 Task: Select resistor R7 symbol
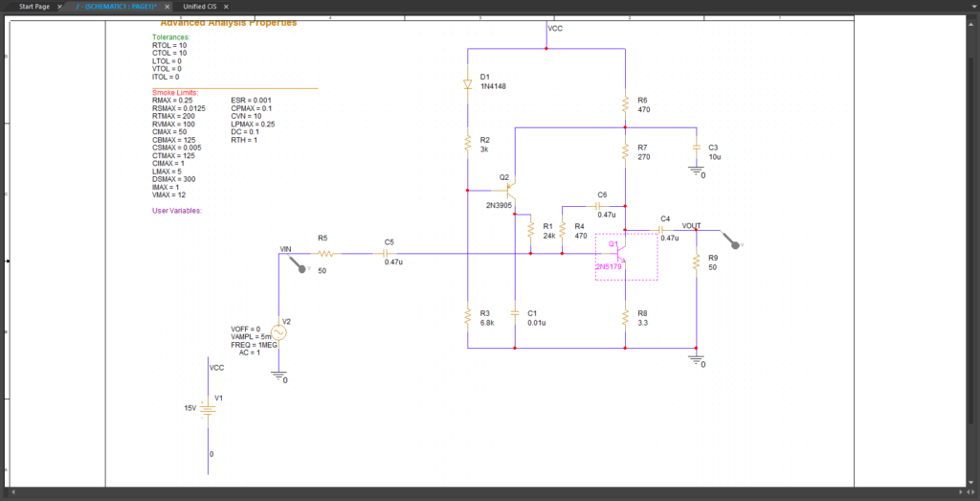coord(625,150)
